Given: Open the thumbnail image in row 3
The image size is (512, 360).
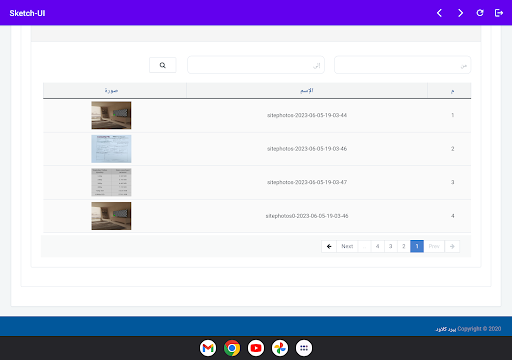Looking at the screenshot, I should click(111, 182).
